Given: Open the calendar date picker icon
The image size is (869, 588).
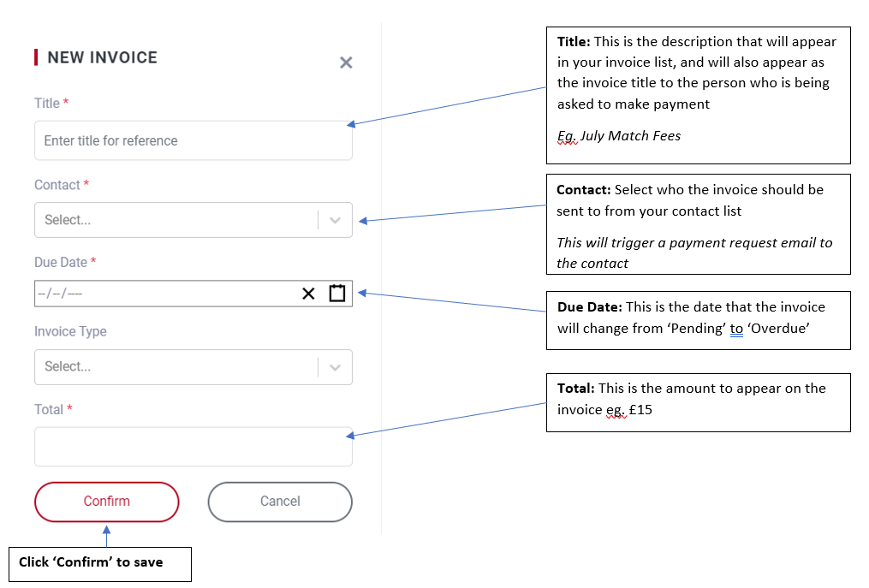Looking at the screenshot, I should (337, 294).
